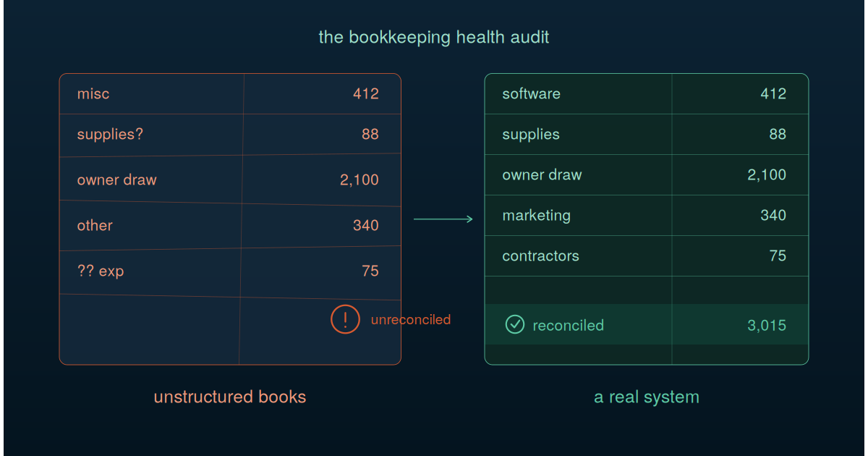Select the title 'the bookkeeping health audit'

tap(434, 37)
